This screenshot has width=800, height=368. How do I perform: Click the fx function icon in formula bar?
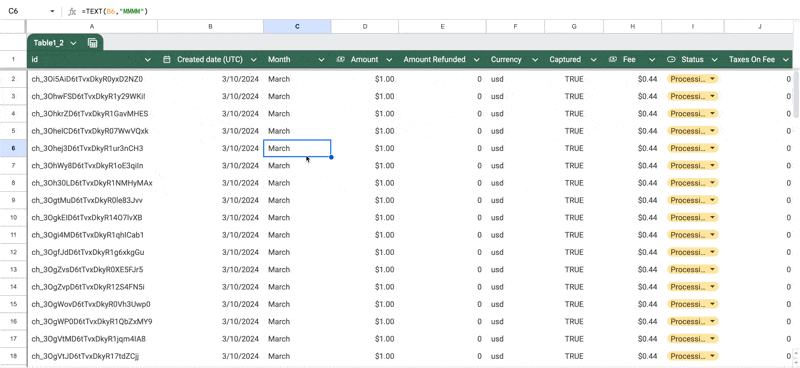coord(72,11)
